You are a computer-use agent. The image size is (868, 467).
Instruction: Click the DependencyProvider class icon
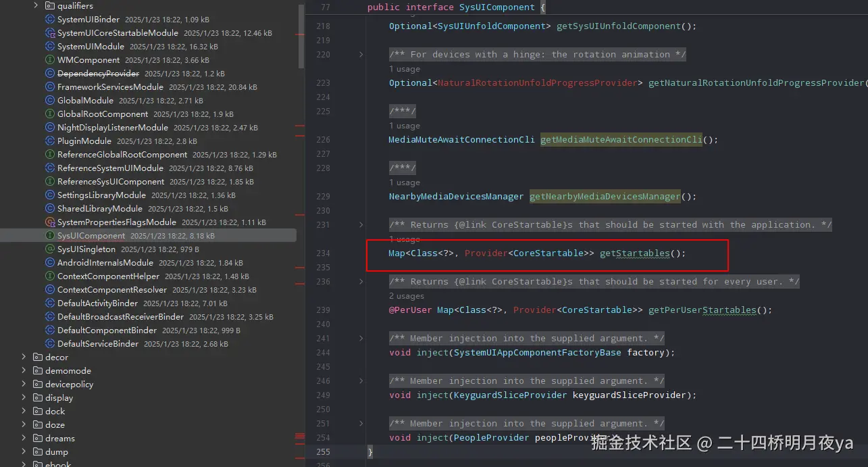point(50,74)
